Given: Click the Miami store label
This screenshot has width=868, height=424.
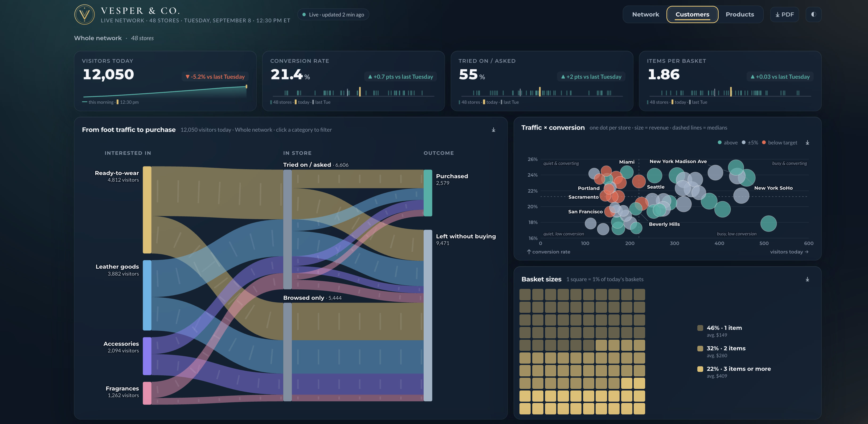Looking at the screenshot, I should pyautogui.click(x=627, y=162).
